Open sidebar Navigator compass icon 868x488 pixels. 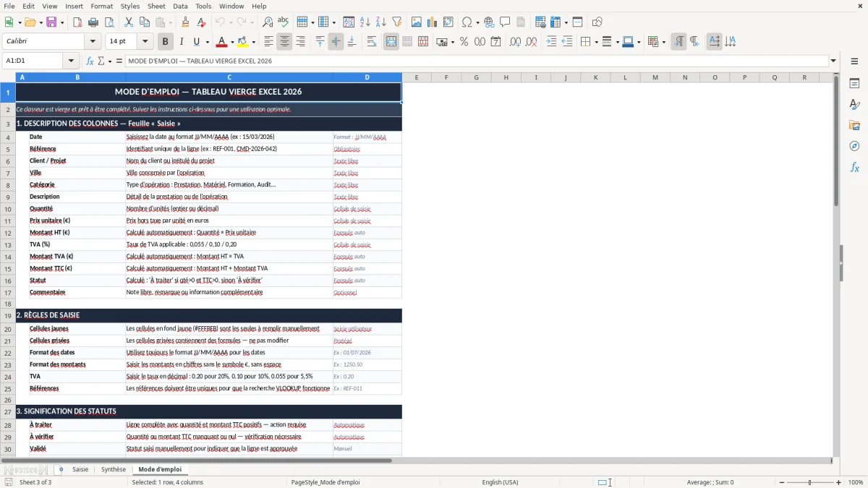click(854, 146)
